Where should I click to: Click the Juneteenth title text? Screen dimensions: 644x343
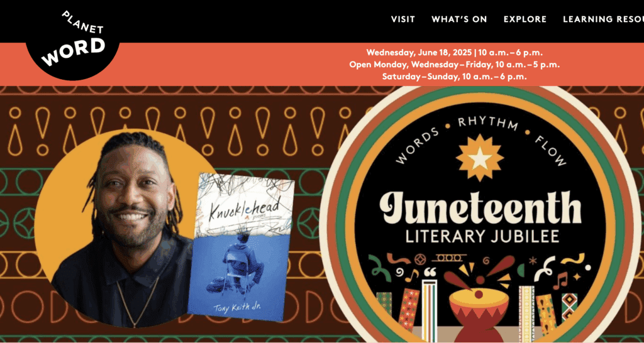pos(480,208)
